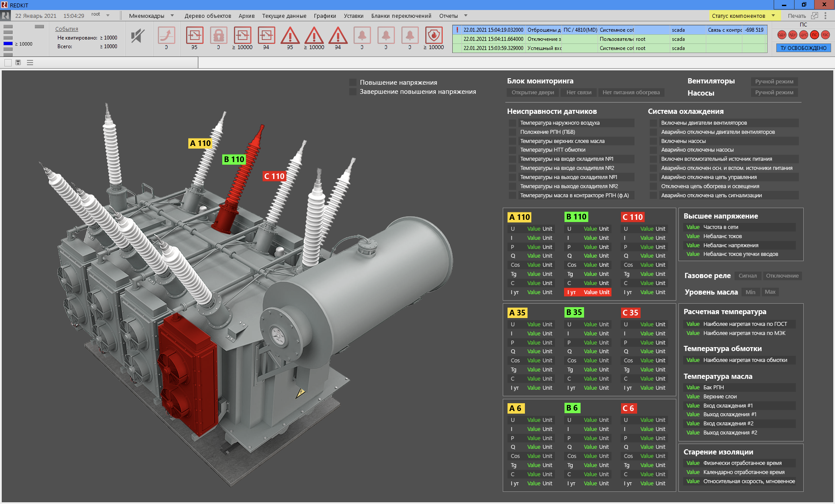
Task: Click the oil level Max indicator
Action: (x=770, y=292)
